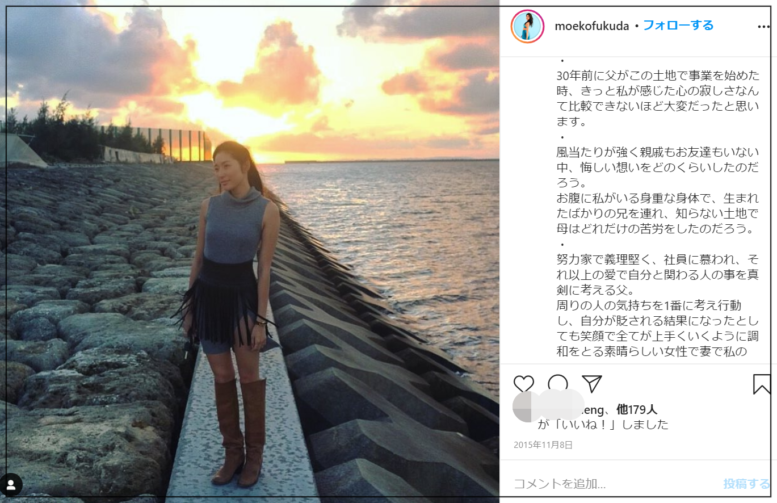The width and height of the screenshot is (777, 503).
Task: Open comments via speech bubble icon
Action: (558, 384)
